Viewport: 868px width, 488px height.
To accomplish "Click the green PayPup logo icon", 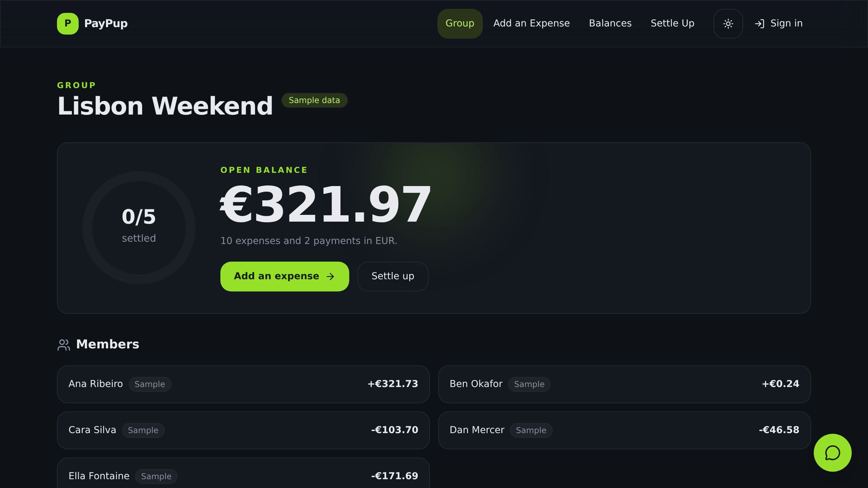I will 68,23.
